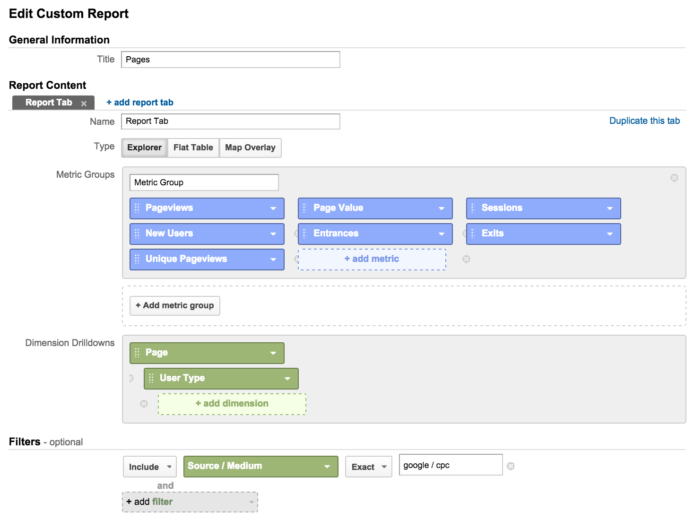Close the Report Tab with x icon
This screenshot has height=520, width=694.
click(84, 104)
